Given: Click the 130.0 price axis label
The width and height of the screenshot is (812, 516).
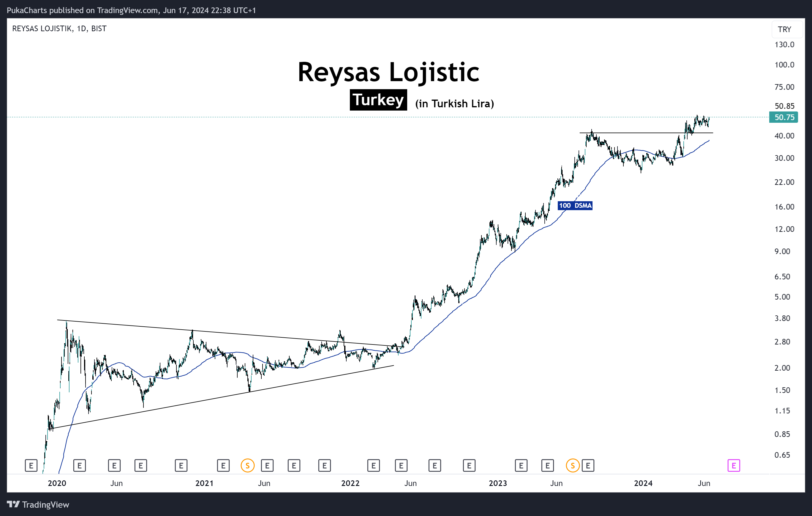Looking at the screenshot, I should click(x=784, y=45).
